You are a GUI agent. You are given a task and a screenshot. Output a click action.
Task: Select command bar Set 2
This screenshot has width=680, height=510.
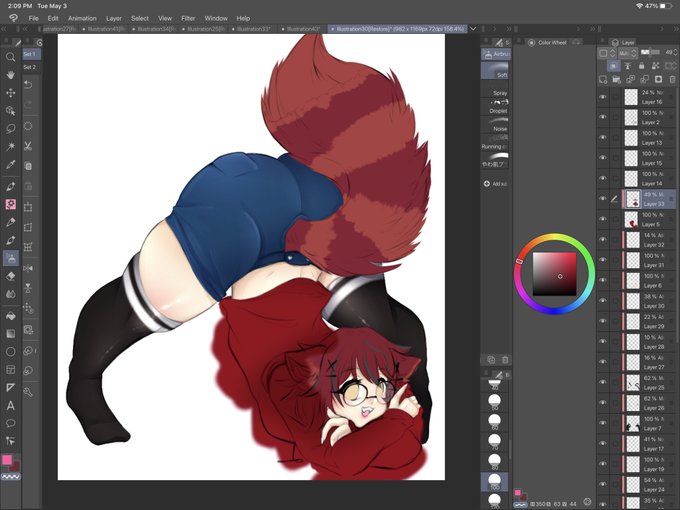(x=32, y=67)
